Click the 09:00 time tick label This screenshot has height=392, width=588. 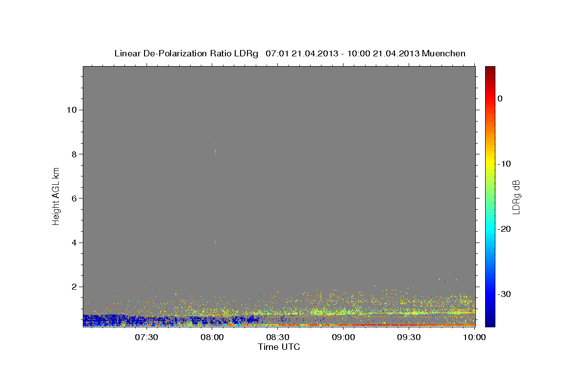click(343, 337)
